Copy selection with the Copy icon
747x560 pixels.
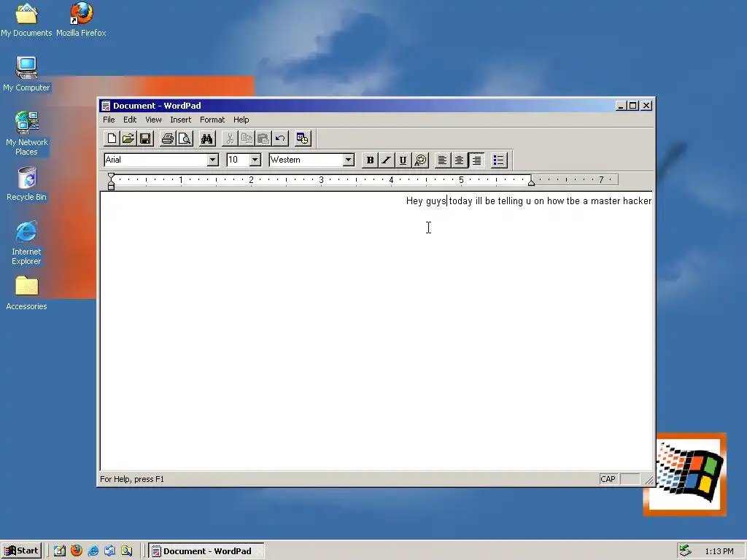coord(247,139)
